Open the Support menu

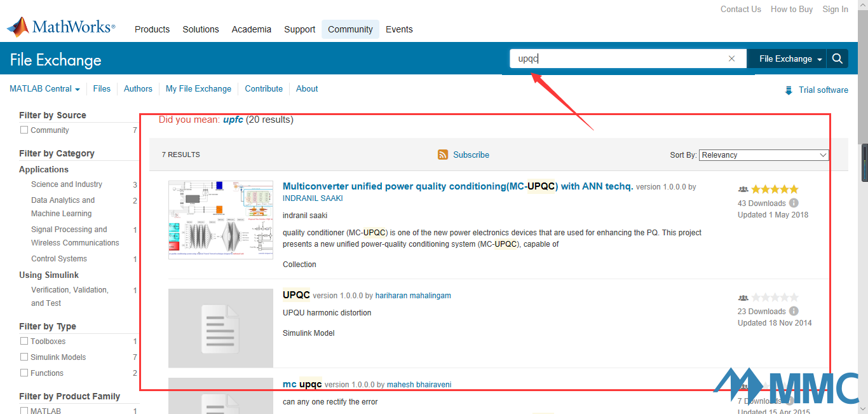pyautogui.click(x=300, y=29)
